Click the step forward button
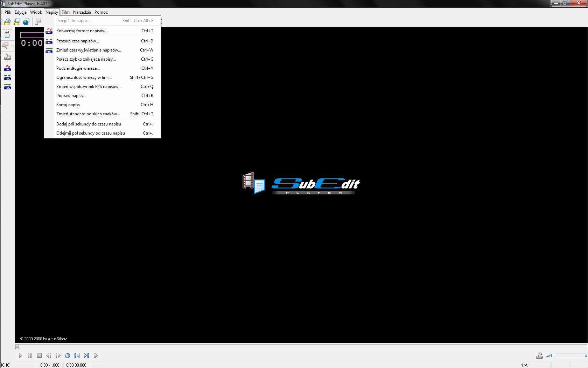588x368 pixels. tap(58, 355)
